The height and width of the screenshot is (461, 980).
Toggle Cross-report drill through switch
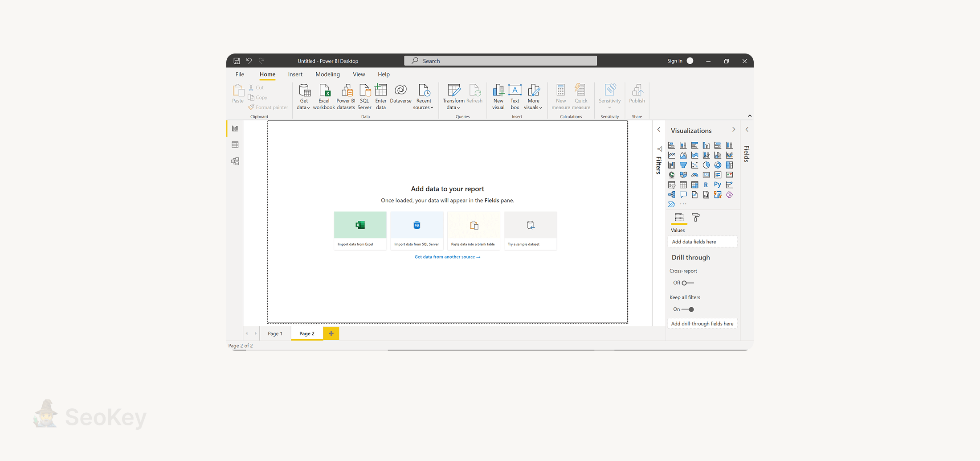tap(688, 283)
